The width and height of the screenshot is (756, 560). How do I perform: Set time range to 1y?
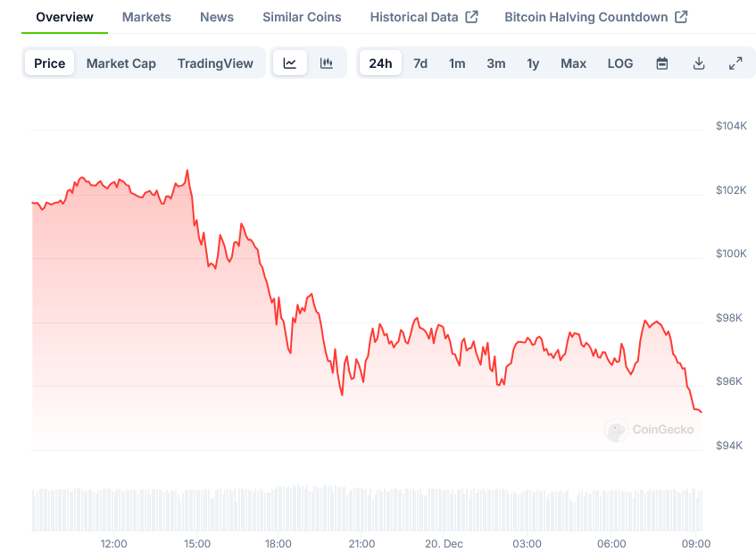point(533,63)
